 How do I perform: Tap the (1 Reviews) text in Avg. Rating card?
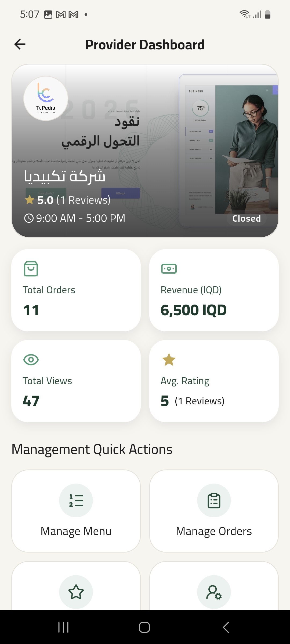click(200, 401)
